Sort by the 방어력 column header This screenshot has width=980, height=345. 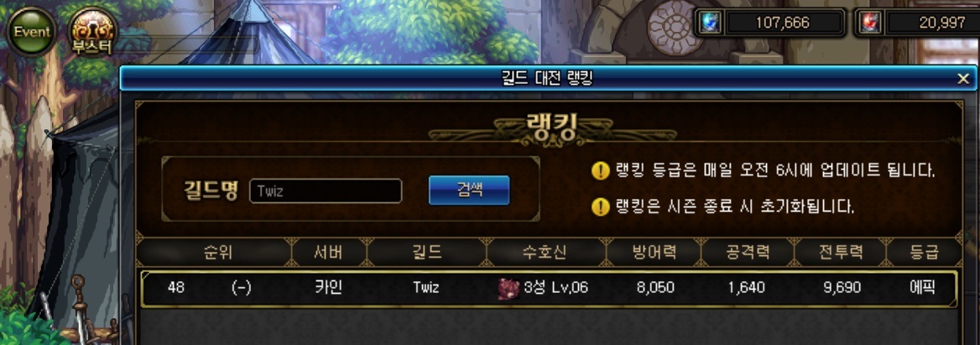(x=654, y=253)
